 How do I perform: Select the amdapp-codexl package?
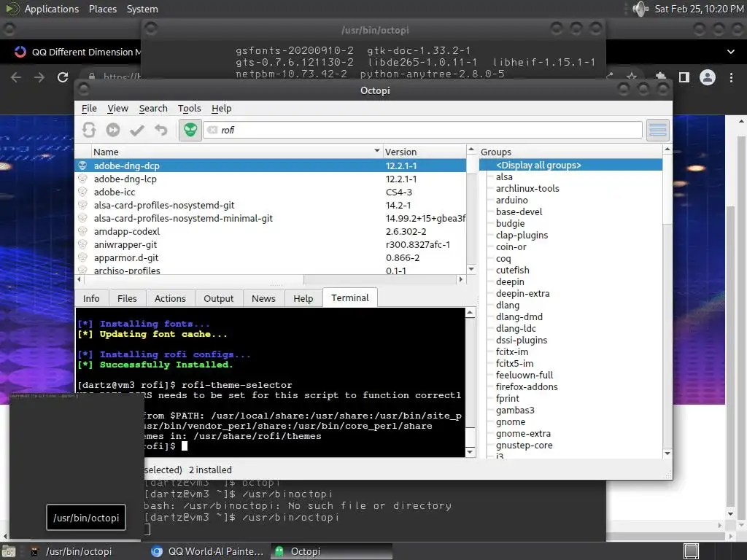(x=271, y=231)
